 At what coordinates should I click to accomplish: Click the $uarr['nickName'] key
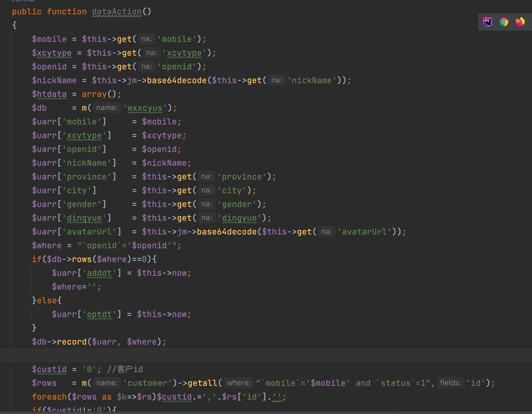[74, 163]
